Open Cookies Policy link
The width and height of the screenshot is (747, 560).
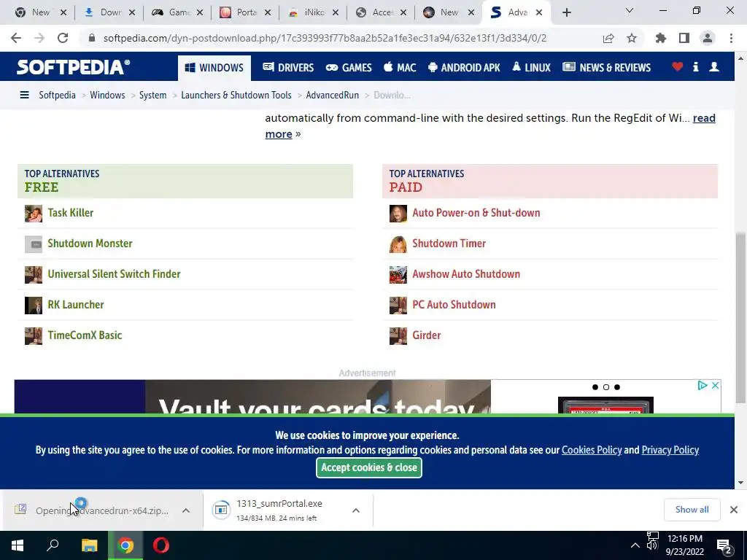coord(592,450)
